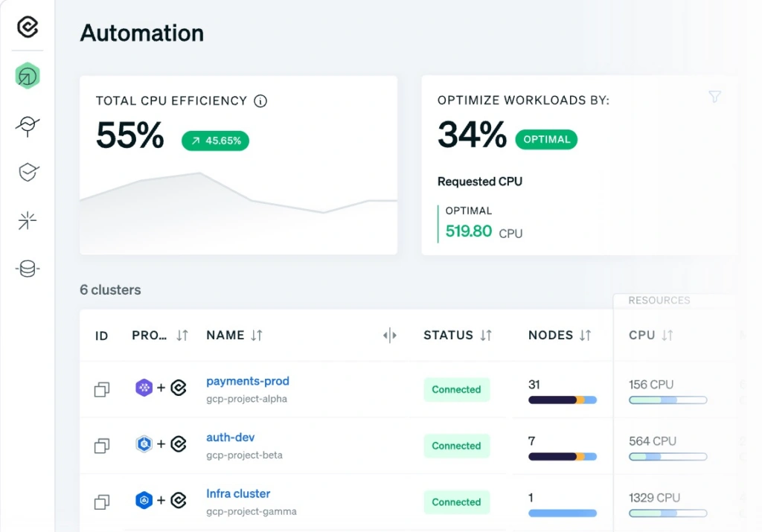Click the app logo in sidebar
The width and height of the screenshot is (762, 532).
(x=28, y=28)
